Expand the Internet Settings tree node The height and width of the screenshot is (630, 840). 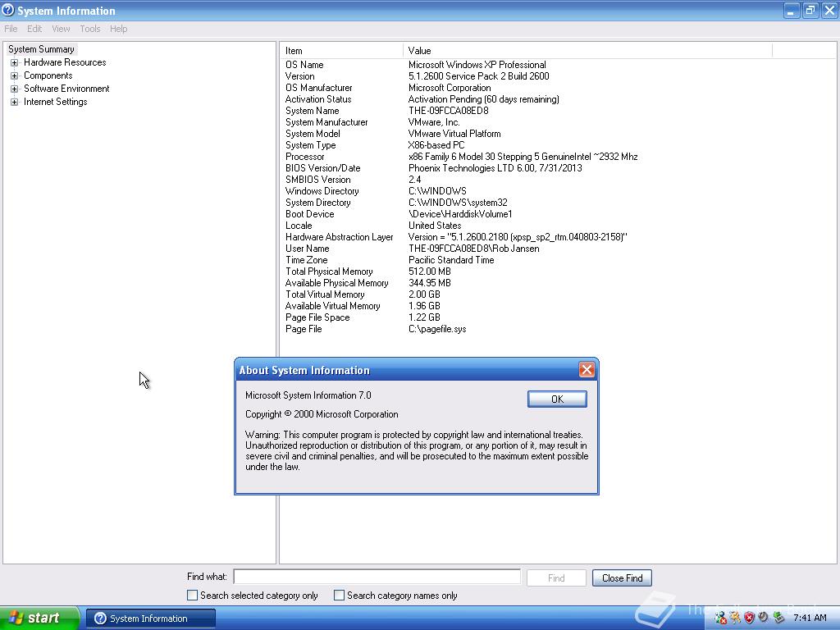15,102
